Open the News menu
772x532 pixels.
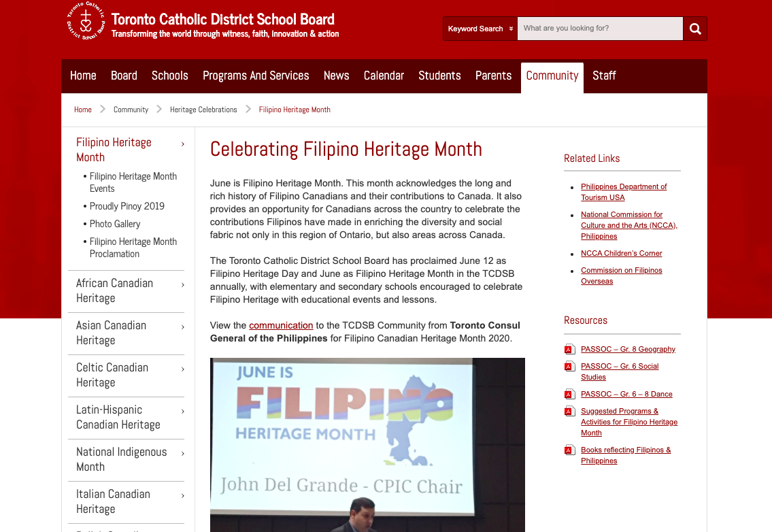[x=336, y=76]
